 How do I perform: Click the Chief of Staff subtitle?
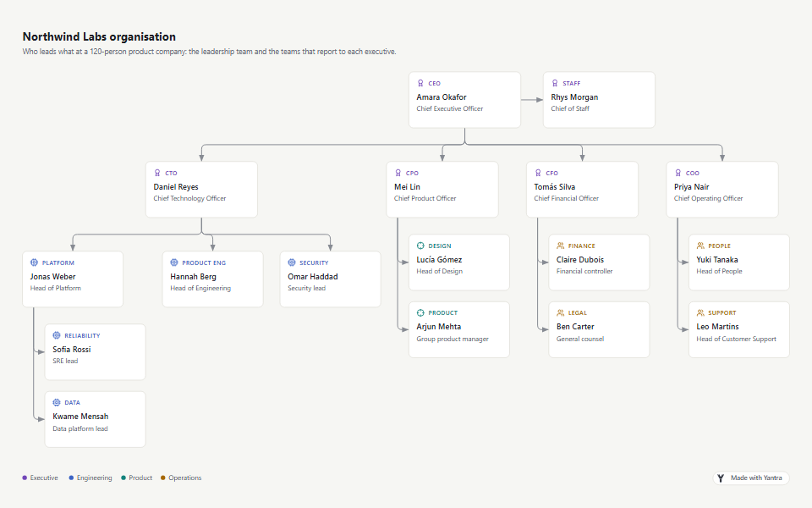[570, 109]
